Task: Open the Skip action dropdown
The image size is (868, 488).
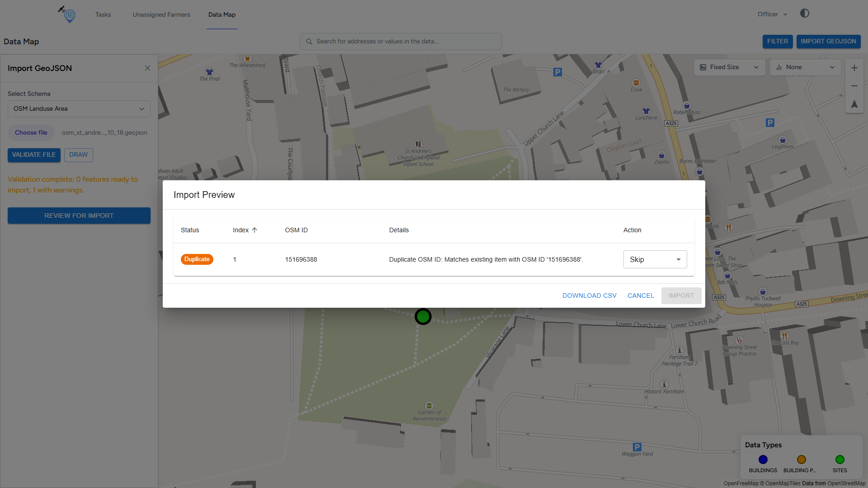Action: [x=655, y=259]
